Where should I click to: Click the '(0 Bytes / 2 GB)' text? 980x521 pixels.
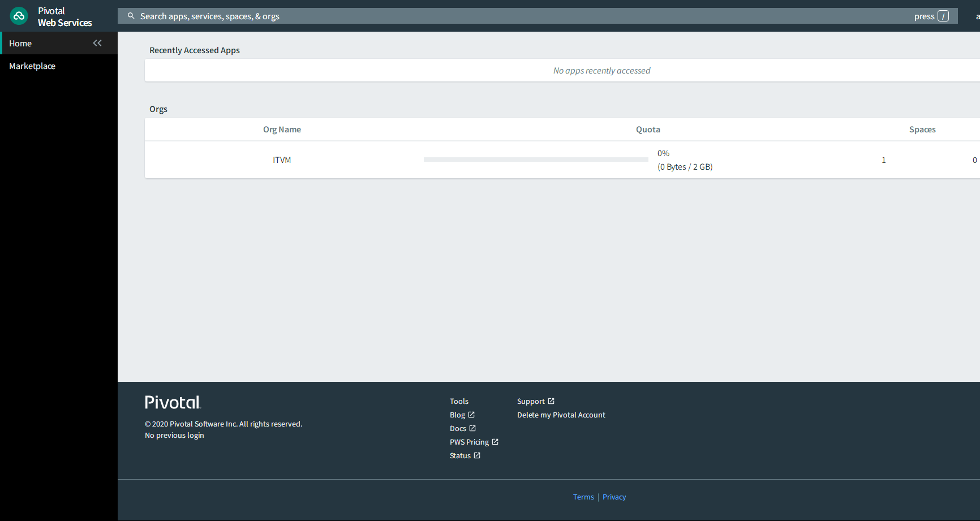685,167
